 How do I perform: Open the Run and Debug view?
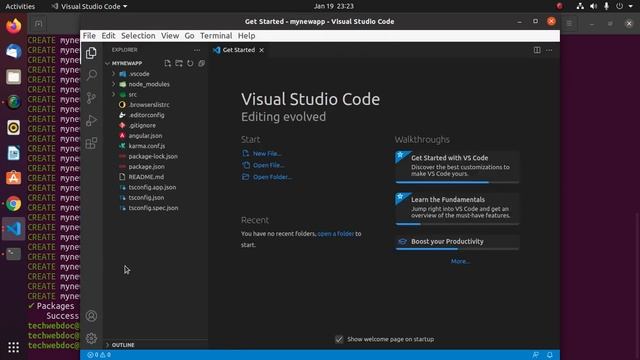point(91,120)
